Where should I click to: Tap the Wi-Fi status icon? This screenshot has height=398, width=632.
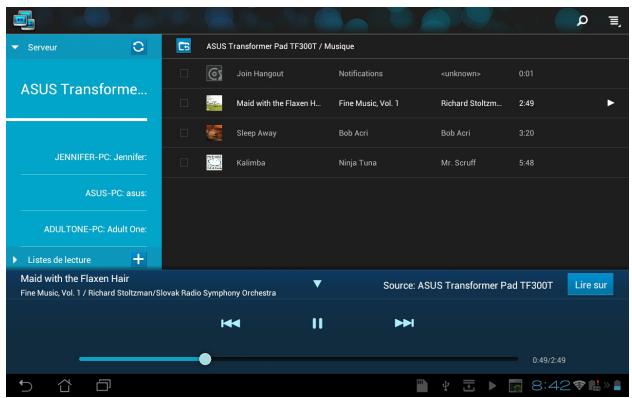tap(579, 385)
